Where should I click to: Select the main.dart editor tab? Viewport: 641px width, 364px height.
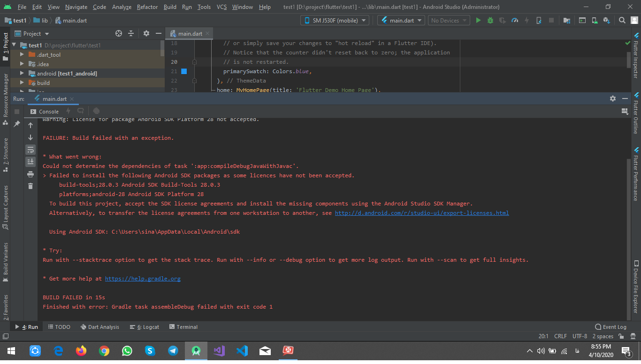tap(190, 33)
